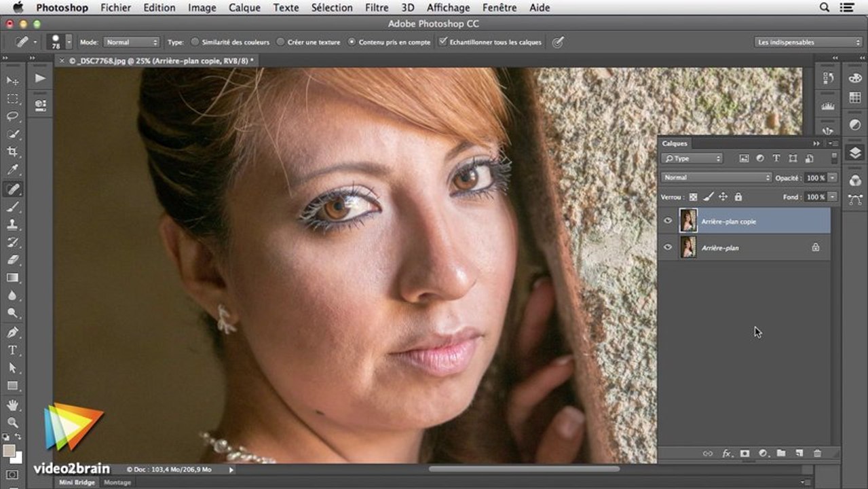
Task: Open the Montage panel tab
Action: pyautogui.click(x=117, y=482)
